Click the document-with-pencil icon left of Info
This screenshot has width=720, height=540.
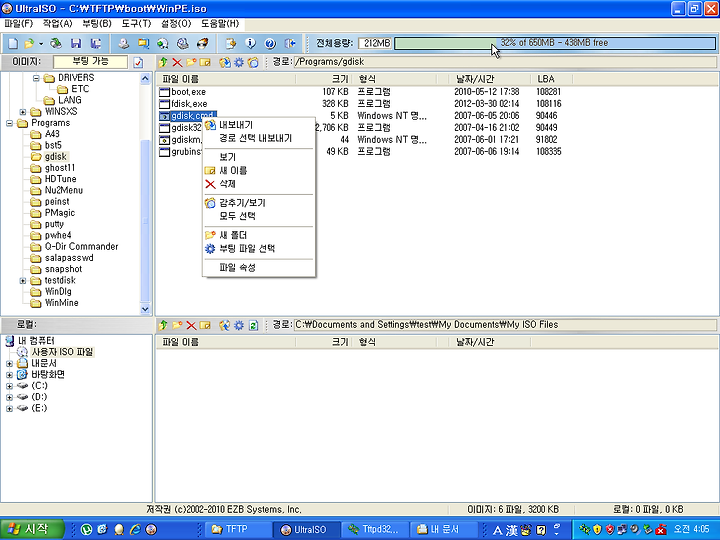[x=231, y=44]
